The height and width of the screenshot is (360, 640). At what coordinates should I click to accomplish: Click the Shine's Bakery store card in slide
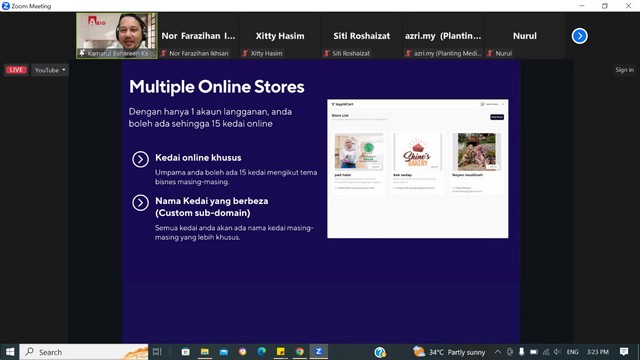click(417, 162)
